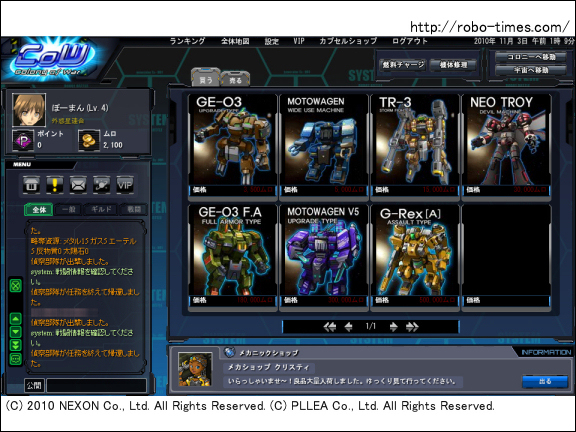
Task: Open the mail envelope icon
Action: coord(78,184)
